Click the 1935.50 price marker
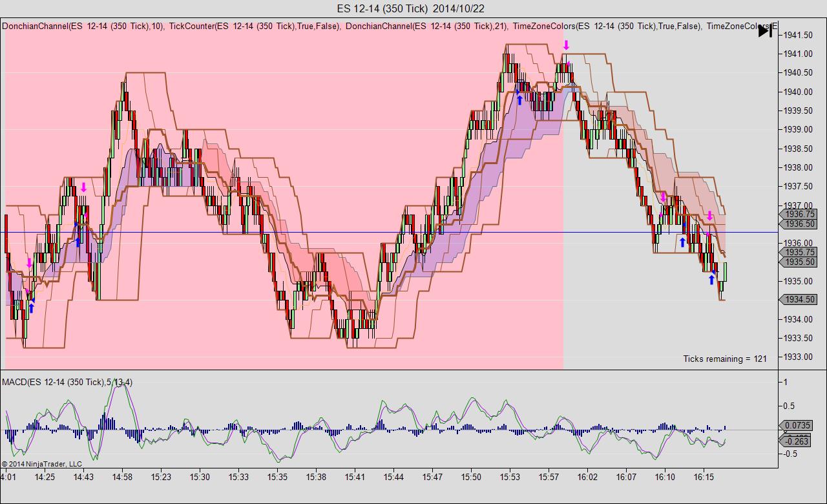 coord(800,262)
